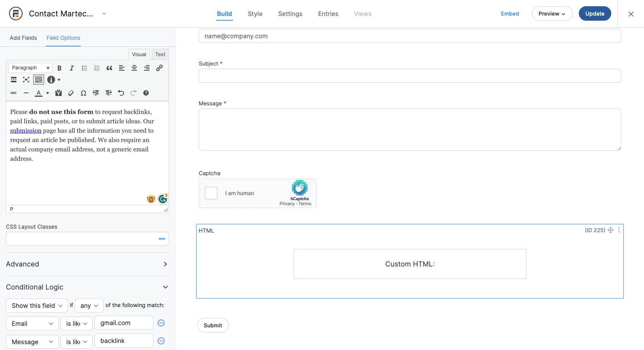Click the blue Update button

point(594,14)
